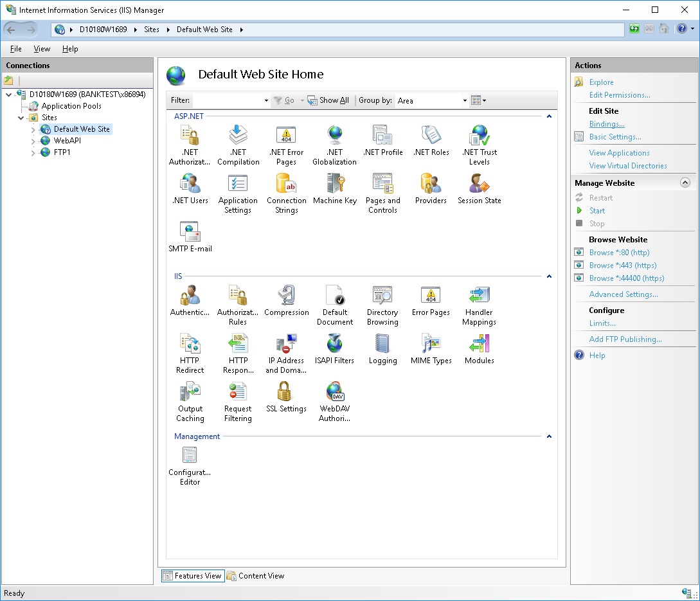Switch to the Content View tab

coord(255,576)
